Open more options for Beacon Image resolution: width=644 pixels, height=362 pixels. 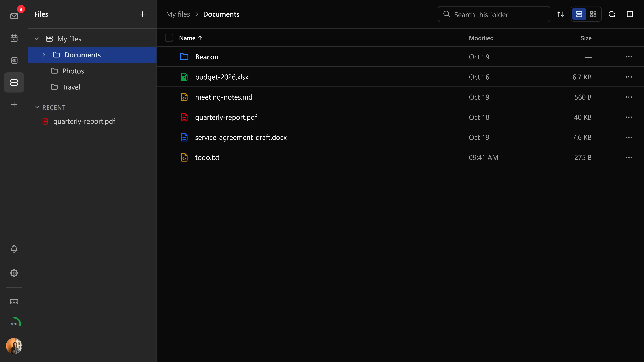[629, 57]
